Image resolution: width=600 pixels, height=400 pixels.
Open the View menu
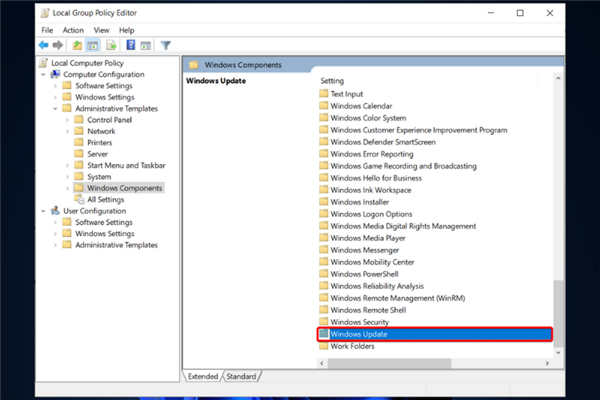(x=101, y=30)
